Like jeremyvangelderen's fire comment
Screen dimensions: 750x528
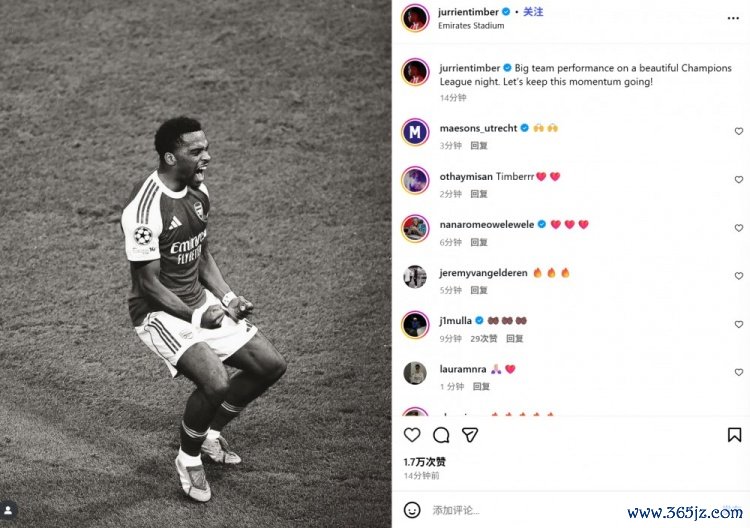739,276
